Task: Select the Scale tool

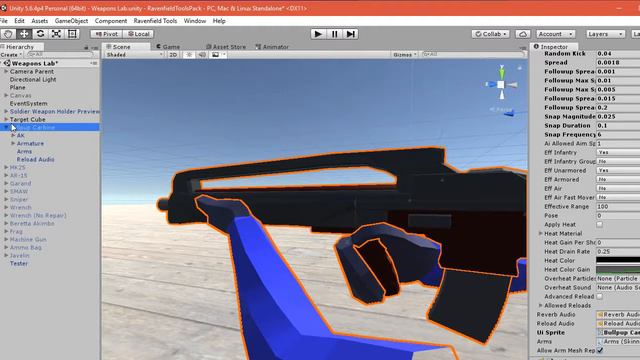Action: [x=56, y=34]
